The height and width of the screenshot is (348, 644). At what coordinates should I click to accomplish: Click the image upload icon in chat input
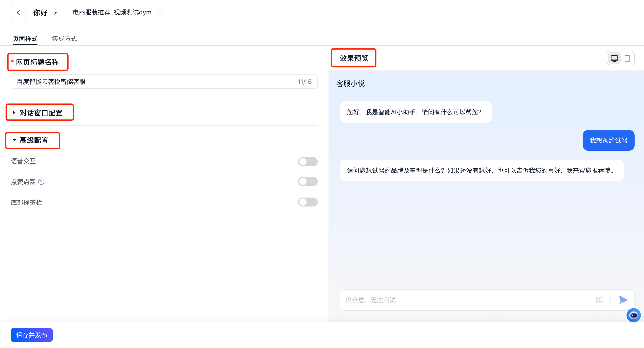pos(599,300)
